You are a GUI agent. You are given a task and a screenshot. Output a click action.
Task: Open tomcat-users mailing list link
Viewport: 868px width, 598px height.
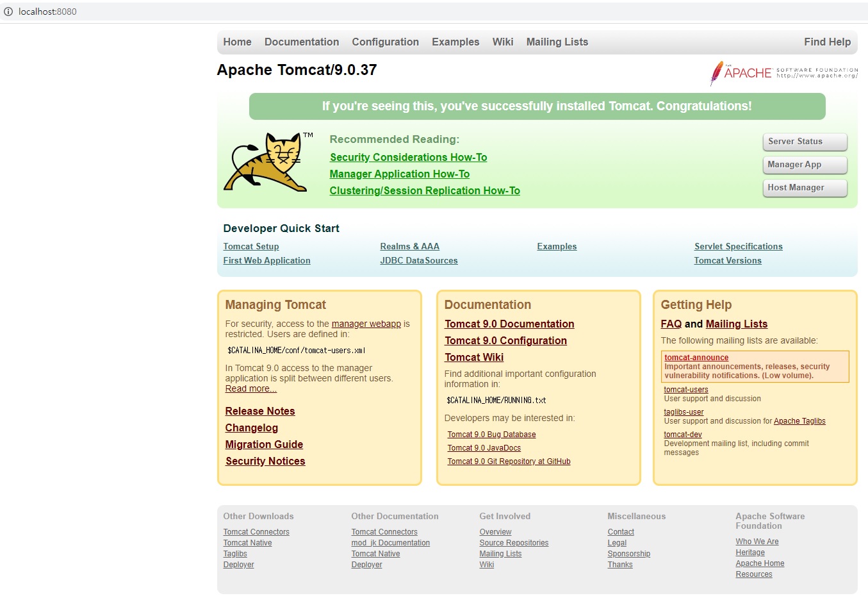click(x=686, y=390)
